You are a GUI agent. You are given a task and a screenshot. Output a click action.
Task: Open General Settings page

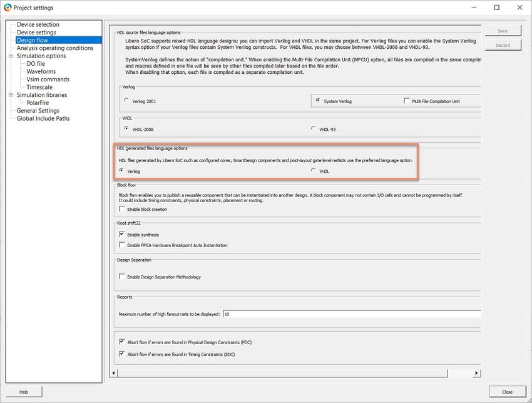[x=38, y=110]
